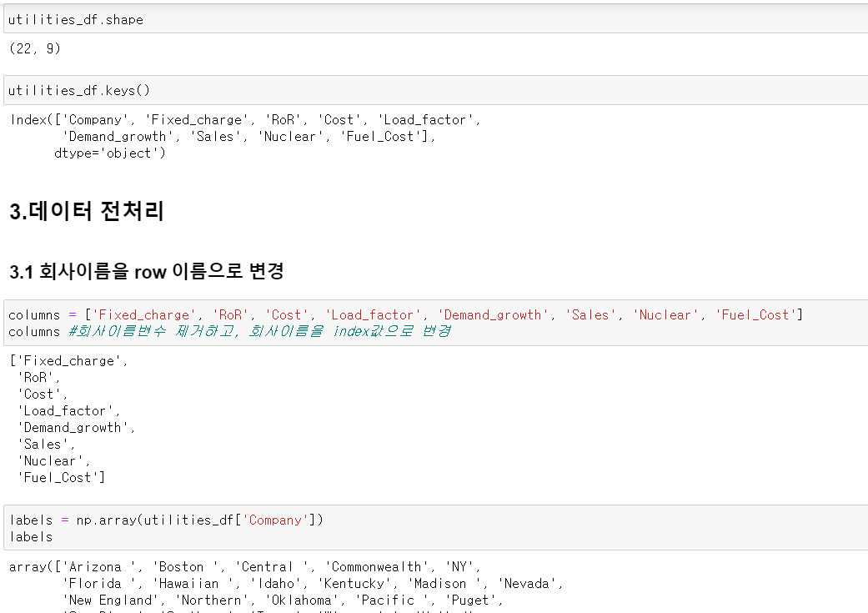
Task: Click 'Arizona ' in the labels array output
Action: point(98,567)
